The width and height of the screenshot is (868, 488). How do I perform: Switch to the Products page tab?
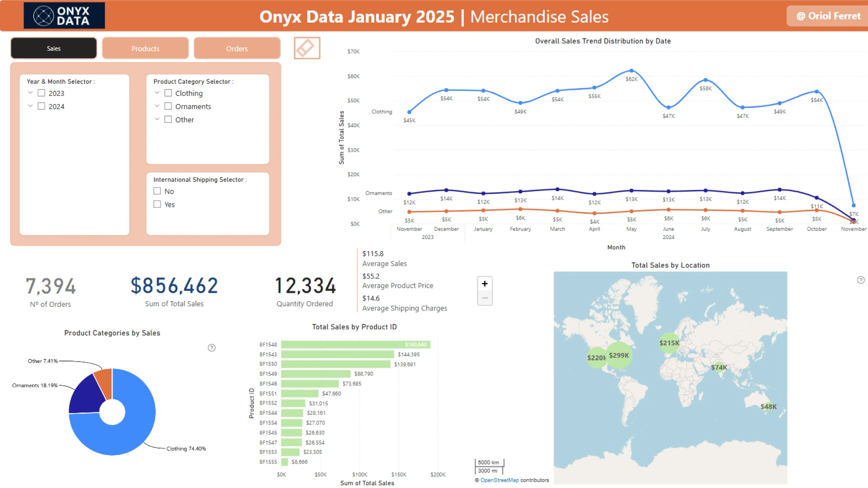coord(145,48)
